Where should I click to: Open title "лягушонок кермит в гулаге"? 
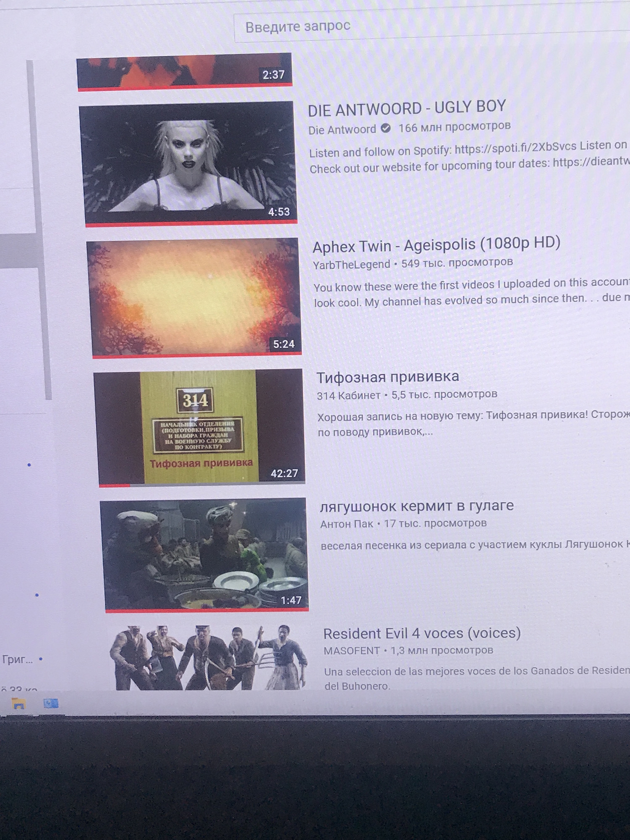pos(417,506)
